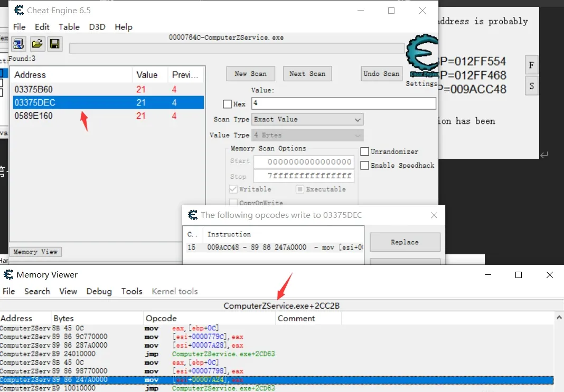Select the highlighted mov [esi+00007A24] disassembly row
Image resolution: width=564 pixels, height=392 pixels.
pyautogui.click(x=277, y=380)
